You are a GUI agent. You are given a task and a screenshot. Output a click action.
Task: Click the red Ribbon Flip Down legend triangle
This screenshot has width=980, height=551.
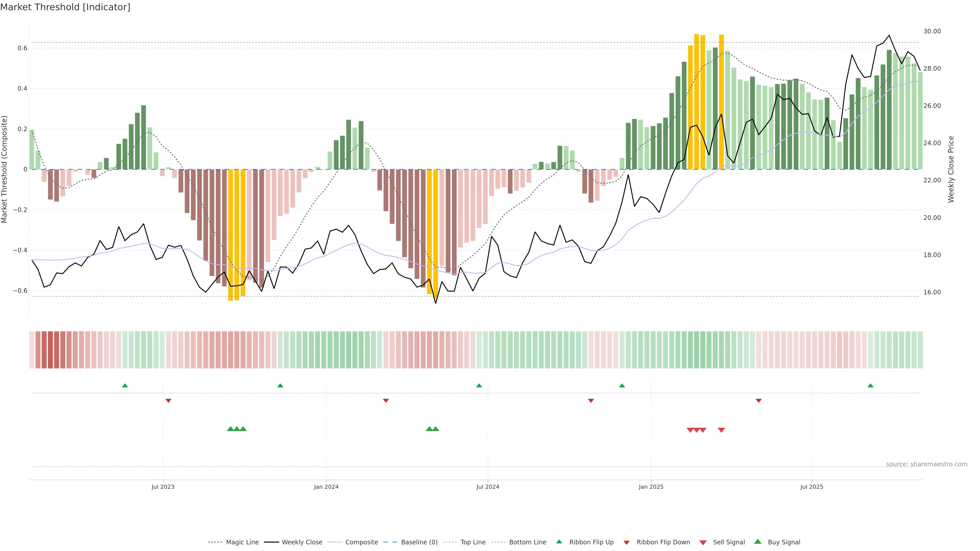pos(627,543)
